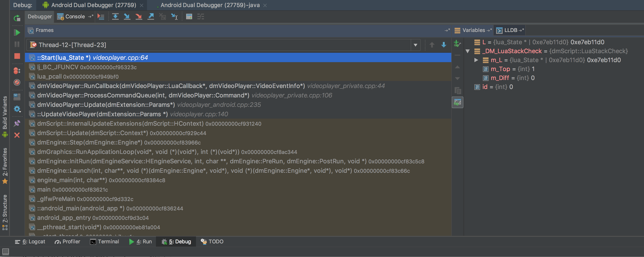Open the thread selector dropdown
The width and height of the screenshot is (644, 257).
click(415, 45)
